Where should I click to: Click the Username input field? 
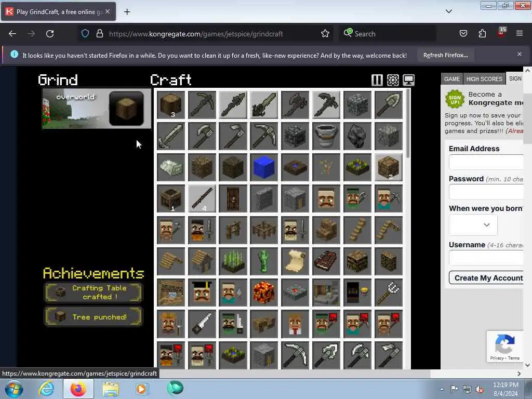486,258
